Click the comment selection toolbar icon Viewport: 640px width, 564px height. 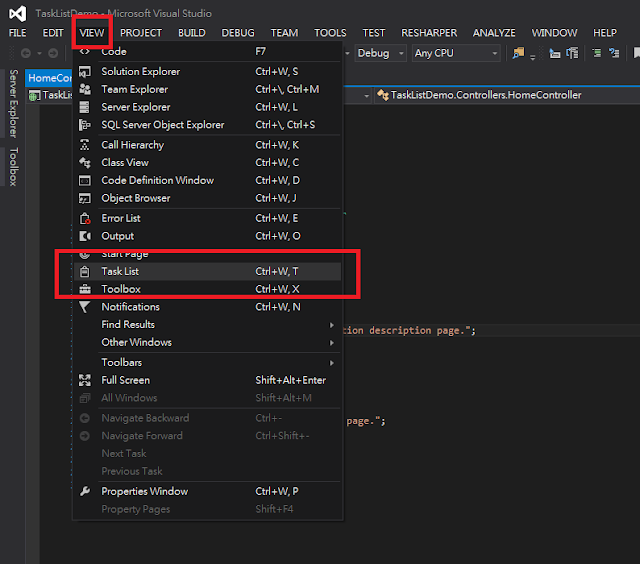pyautogui.click(x=597, y=53)
